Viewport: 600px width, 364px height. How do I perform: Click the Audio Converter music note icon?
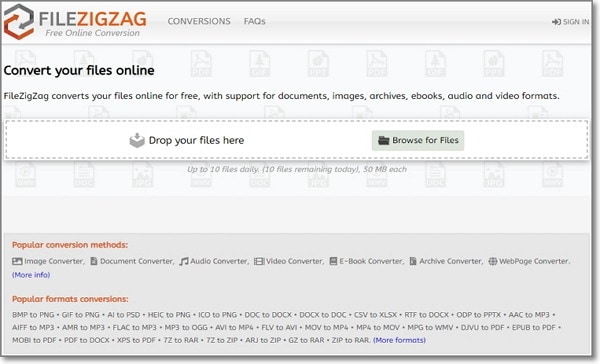[184, 261]
